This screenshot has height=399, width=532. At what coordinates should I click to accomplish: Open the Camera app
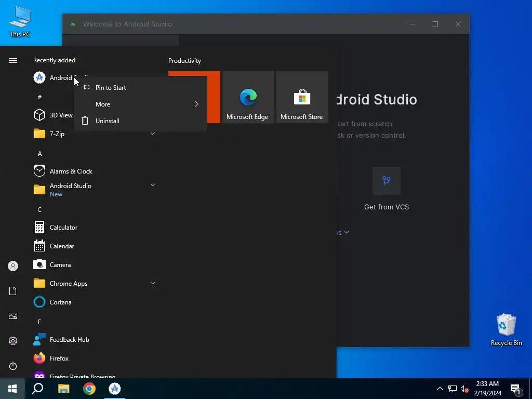click(x=95, y=264)
